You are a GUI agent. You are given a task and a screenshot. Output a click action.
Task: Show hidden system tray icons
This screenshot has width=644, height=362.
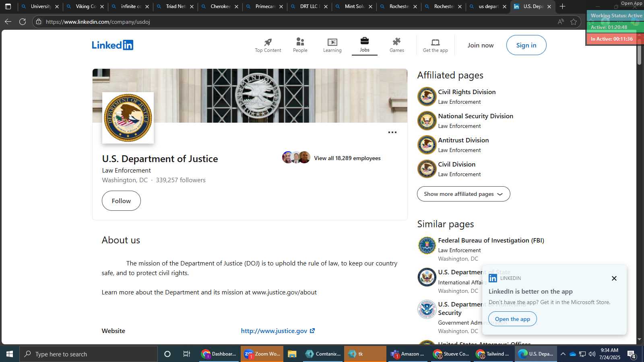(563, 354)
